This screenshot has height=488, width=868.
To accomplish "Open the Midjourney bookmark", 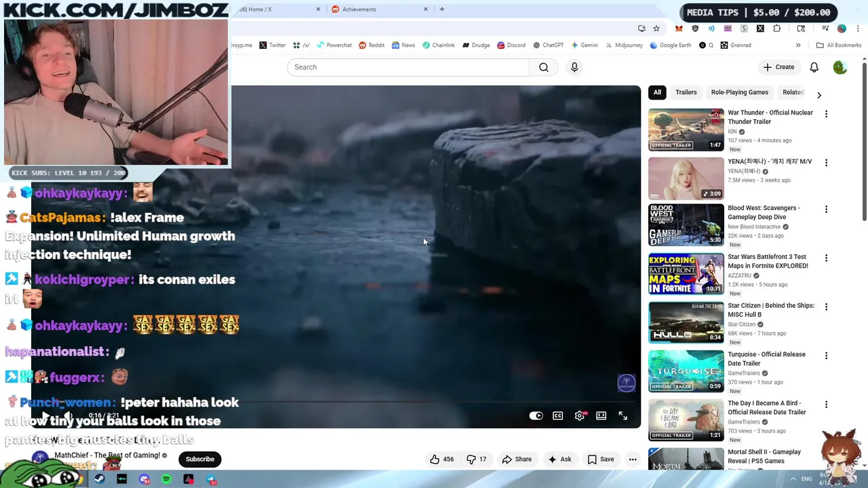I will point(623,45).
